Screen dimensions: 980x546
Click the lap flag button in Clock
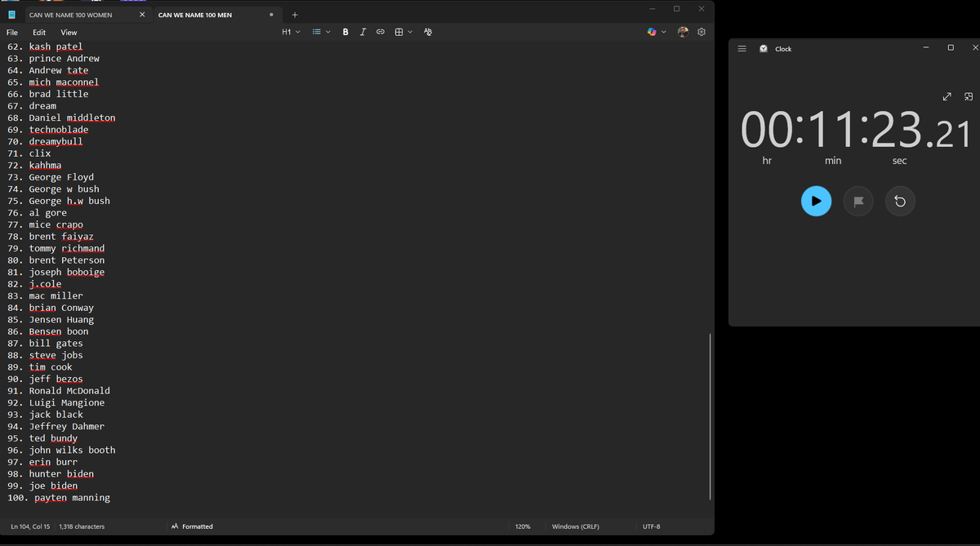[x=857, y=201]
